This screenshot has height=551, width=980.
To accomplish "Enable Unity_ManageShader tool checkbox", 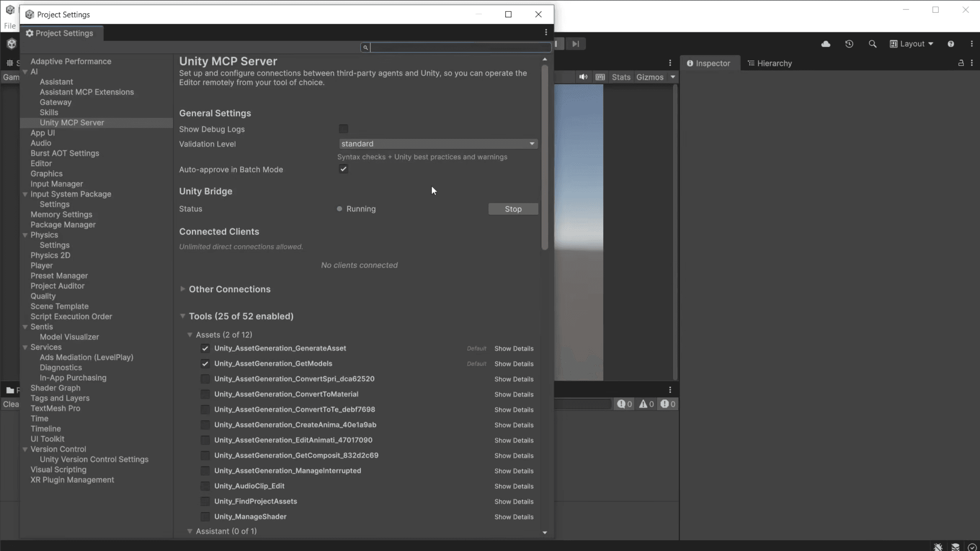I will [205, 517].
